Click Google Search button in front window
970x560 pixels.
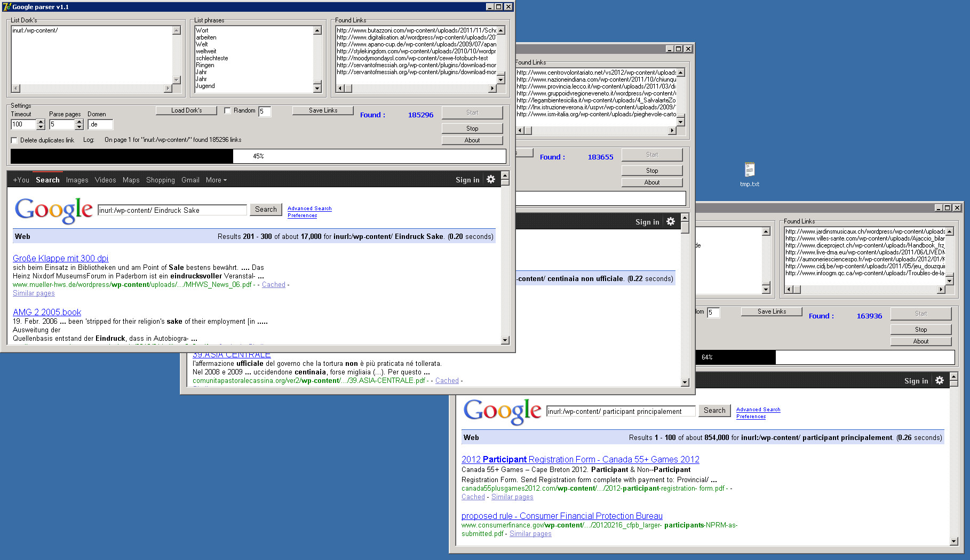click(266, 210)
